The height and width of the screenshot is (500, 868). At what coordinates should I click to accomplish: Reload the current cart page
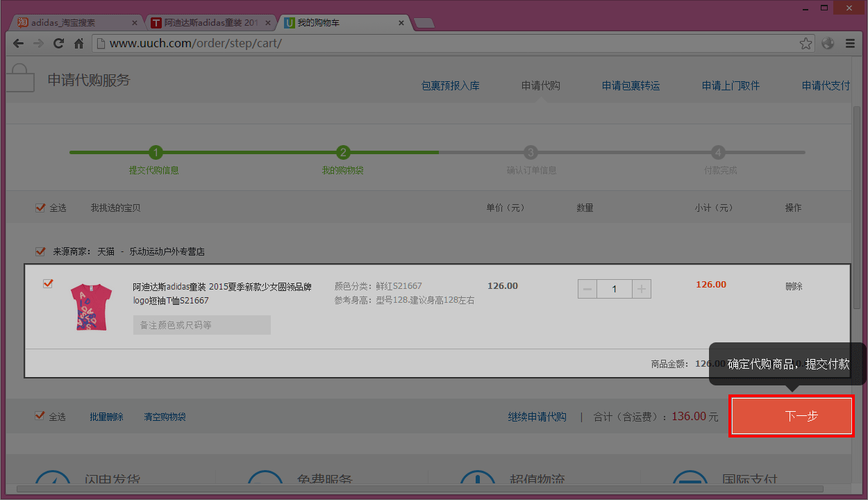[x=59, y=43]
